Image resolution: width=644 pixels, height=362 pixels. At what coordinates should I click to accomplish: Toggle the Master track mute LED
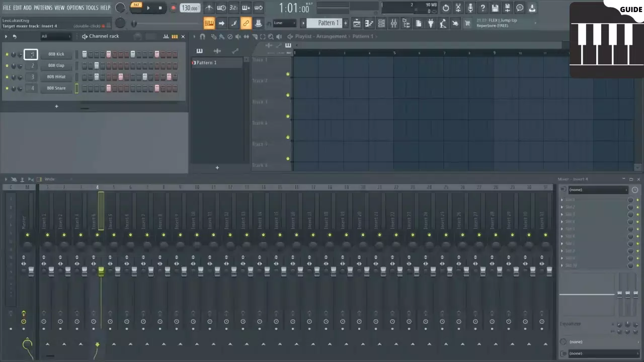click(x=27, y=235)
